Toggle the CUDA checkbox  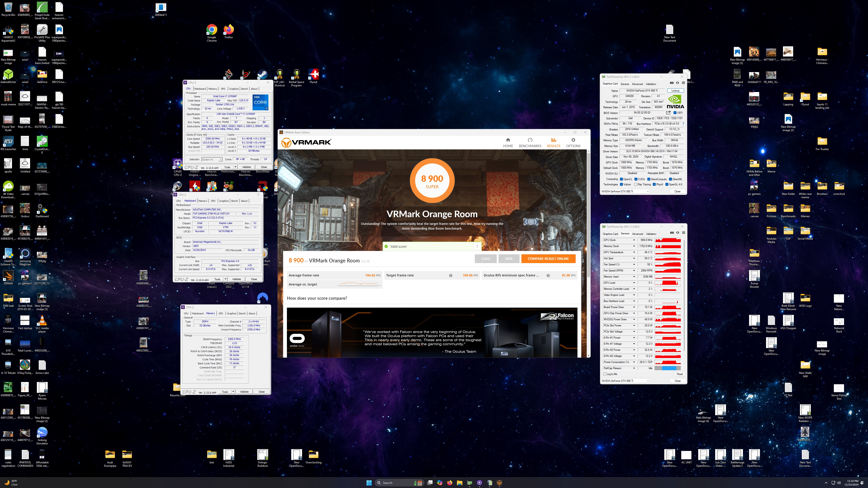coord(636,179)
